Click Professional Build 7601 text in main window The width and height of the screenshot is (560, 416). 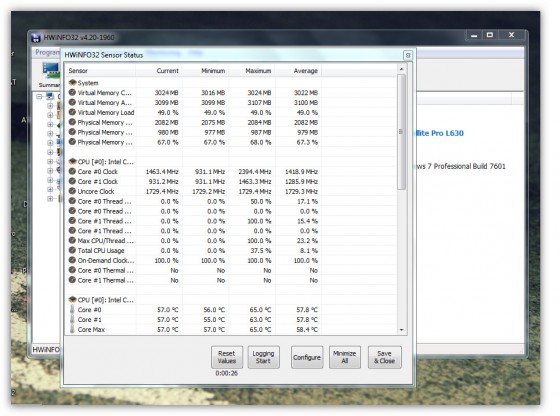click(470, 166)
